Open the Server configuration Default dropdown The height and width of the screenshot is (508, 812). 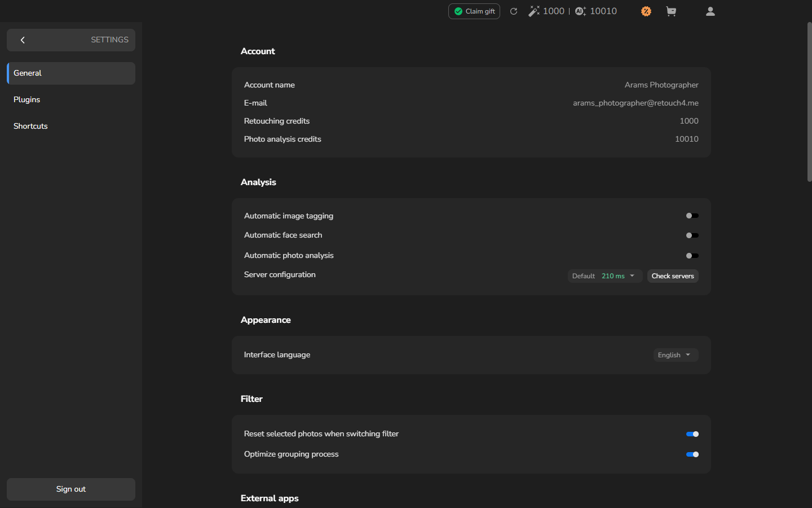pyautogui.click(x=604, y=276)
